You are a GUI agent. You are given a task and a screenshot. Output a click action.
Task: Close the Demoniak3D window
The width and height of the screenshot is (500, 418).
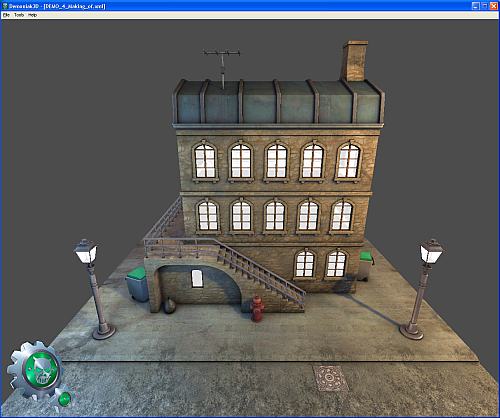[494, 6]
